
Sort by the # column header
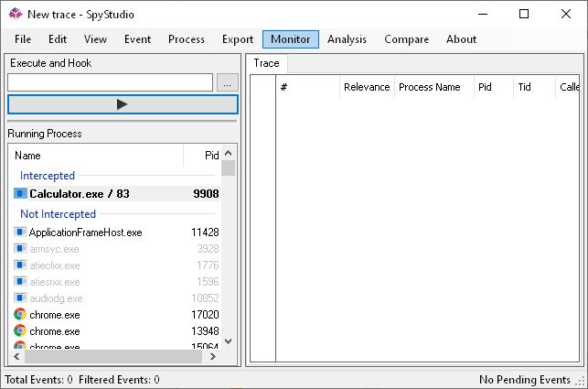pyautogui.click(x=308, y=87)
